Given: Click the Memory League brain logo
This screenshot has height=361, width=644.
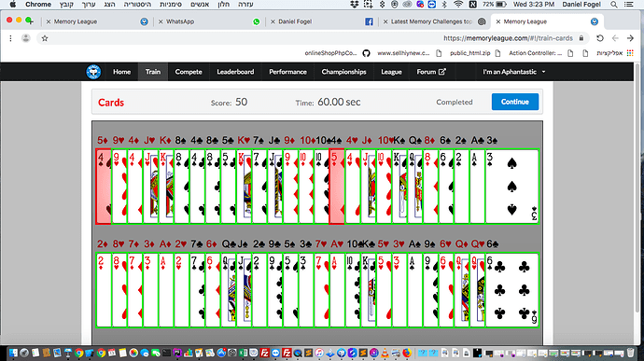Looking at the screenshot, I should pos(93,72).
